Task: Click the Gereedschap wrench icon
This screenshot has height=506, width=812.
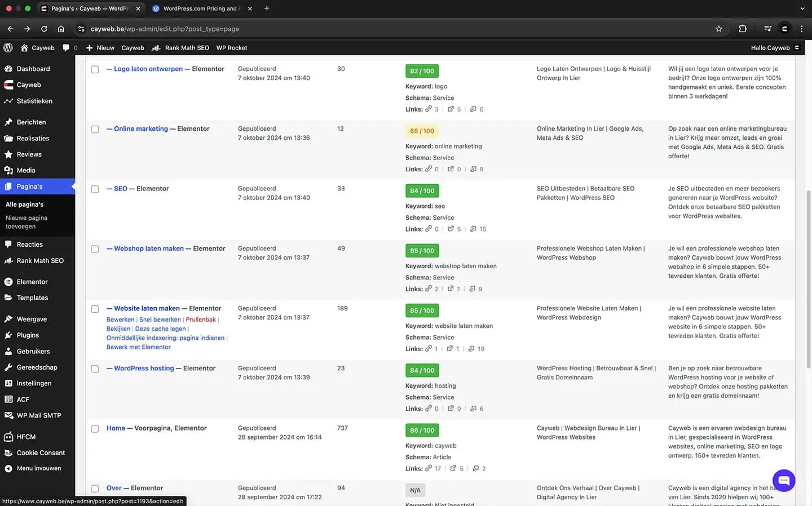Action: [x=8, y=367]
